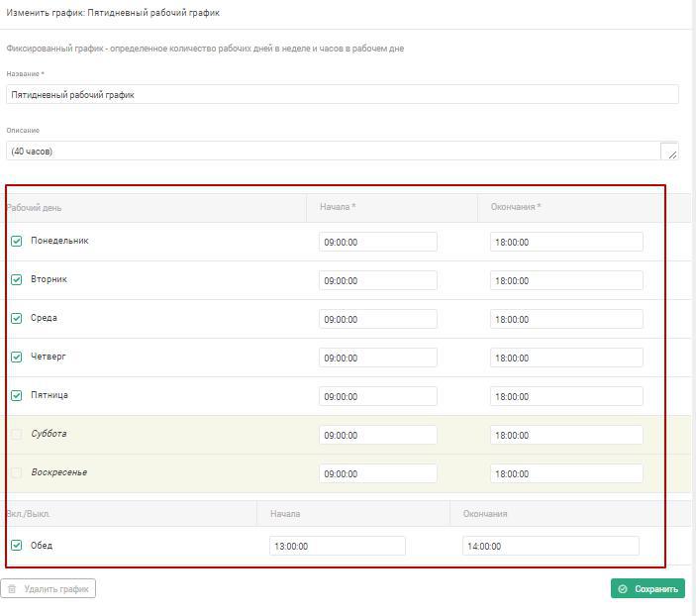Screen dimensions: 696x616
Task: Click the Название schedule name field
Action: 343,95
